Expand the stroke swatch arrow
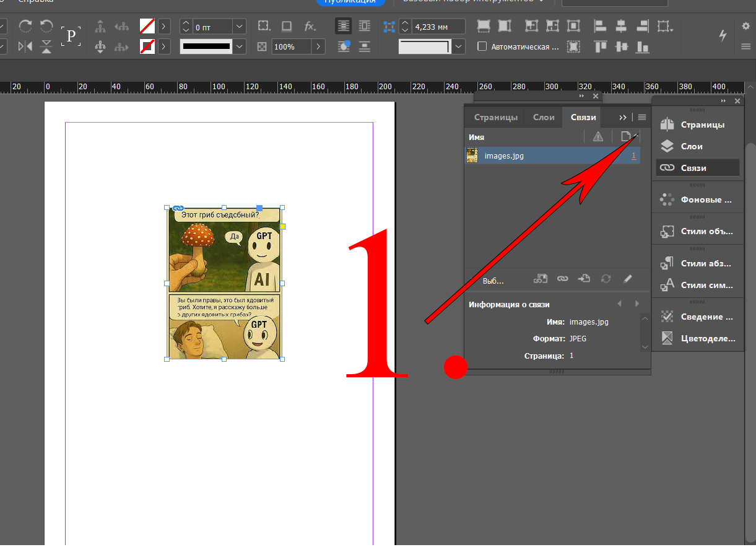 click(163, 46)
